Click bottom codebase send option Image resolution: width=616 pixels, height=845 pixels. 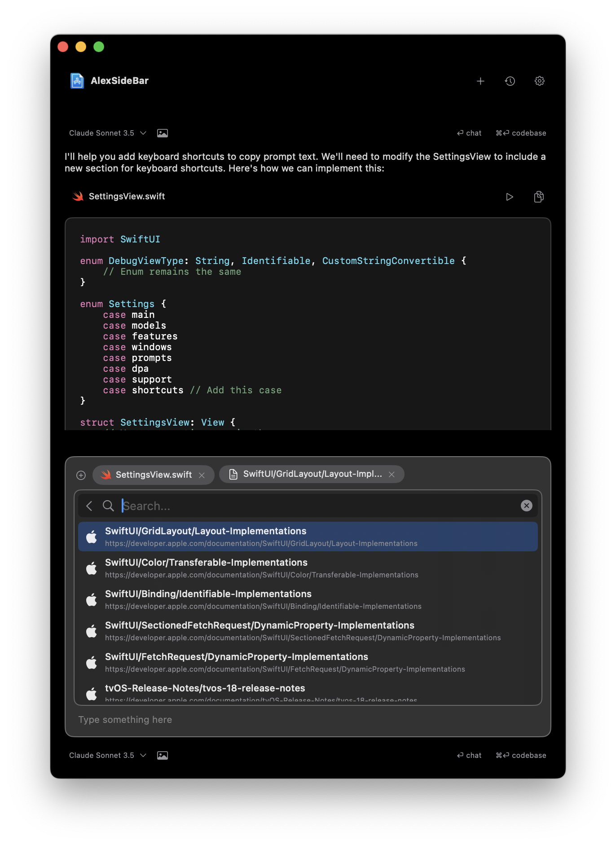(x=521, y=755)
